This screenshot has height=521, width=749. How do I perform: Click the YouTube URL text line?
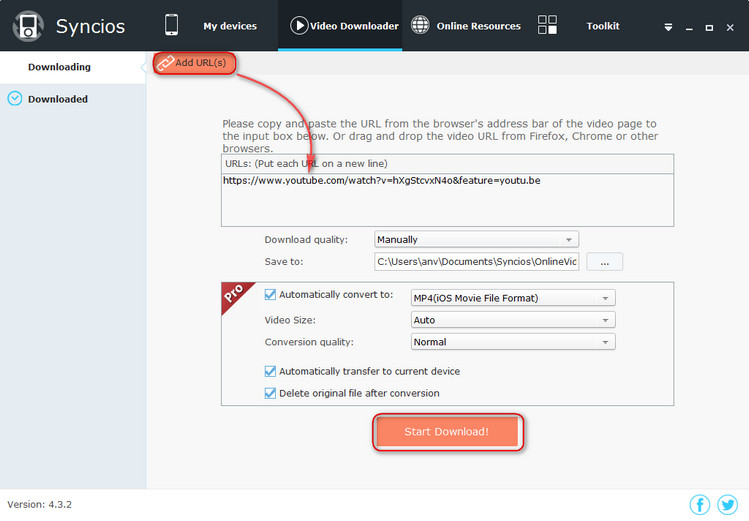(x=382, y=181)
